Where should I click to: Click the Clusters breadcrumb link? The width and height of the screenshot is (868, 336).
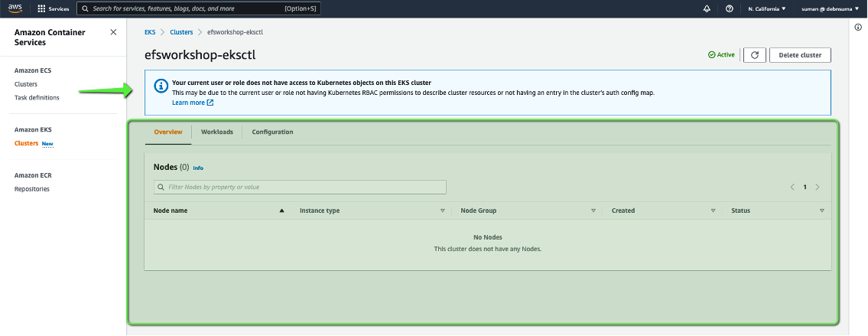[181, 32]
